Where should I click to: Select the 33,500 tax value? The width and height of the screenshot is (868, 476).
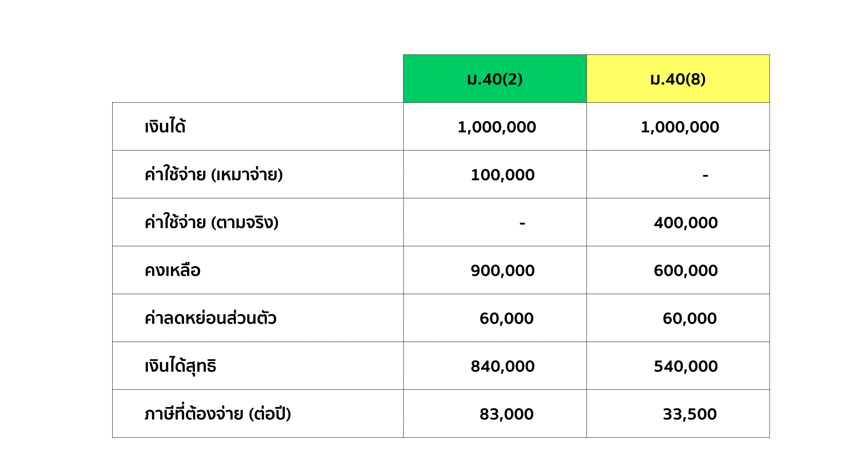click(689, 414)
